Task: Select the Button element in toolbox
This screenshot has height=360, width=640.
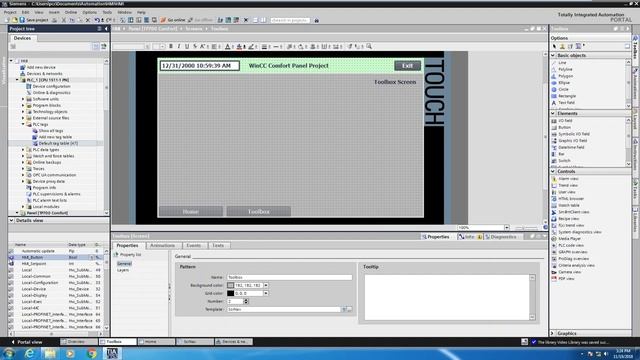Action: coord(564,127)
